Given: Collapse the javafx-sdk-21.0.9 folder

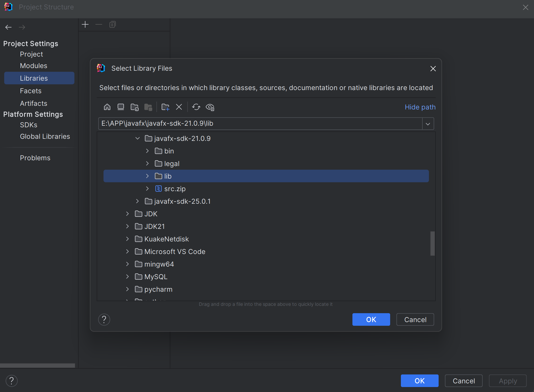Looking at the screenshot, I should [138, 138].
